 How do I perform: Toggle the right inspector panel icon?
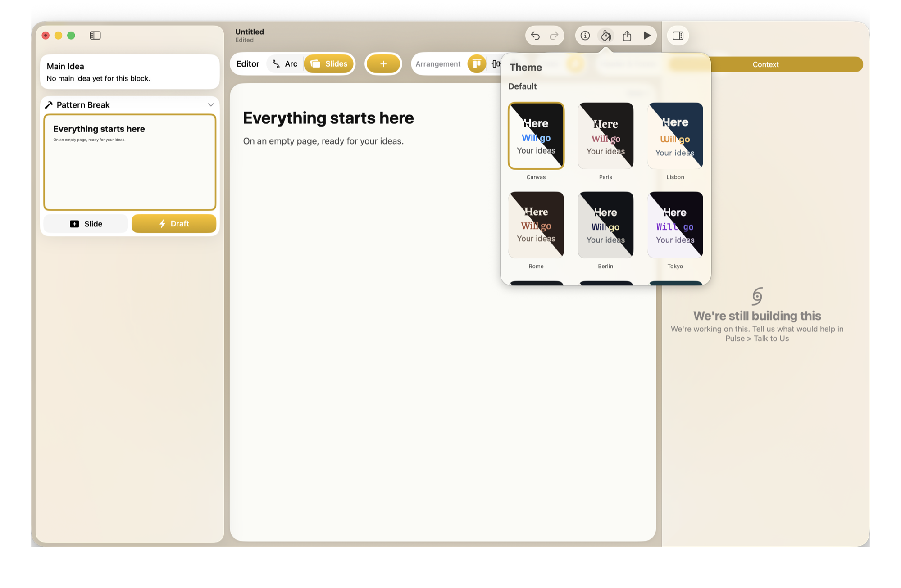pyautogui.click(x=678, y=36)
